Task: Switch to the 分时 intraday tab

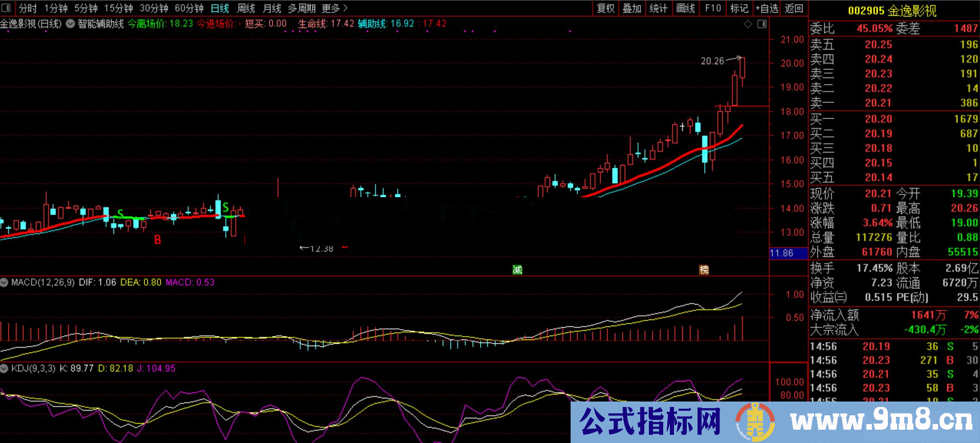Action: click(x=28, y=8)
